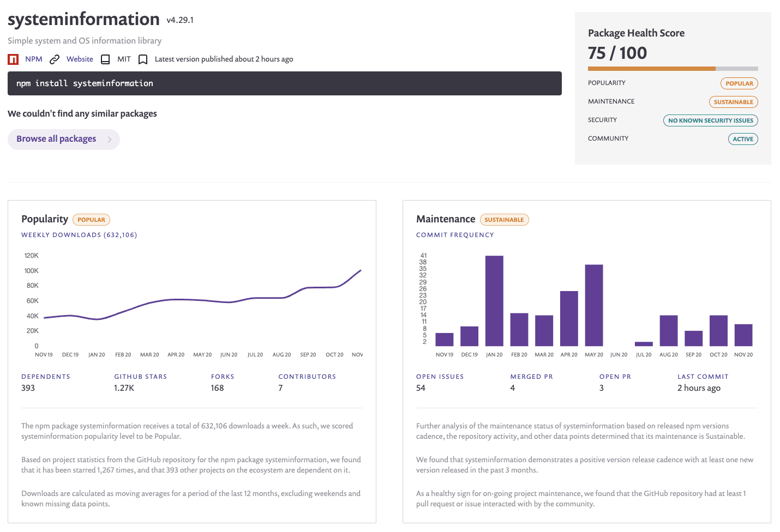This screenshot has width=780, height=532.
Task: Open the Website link
Action: click(x=80, y=59)
